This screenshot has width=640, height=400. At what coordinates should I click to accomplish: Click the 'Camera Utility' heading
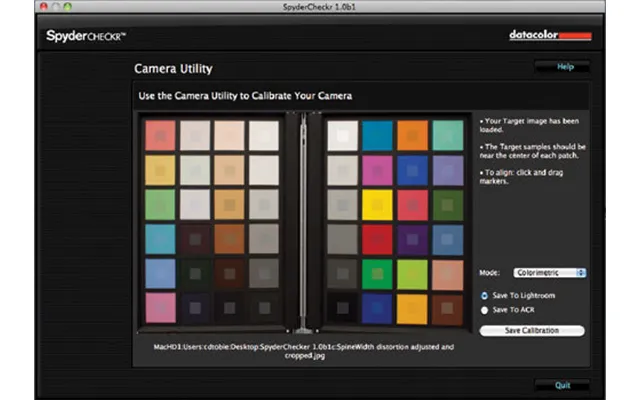[x=173, y=69]
